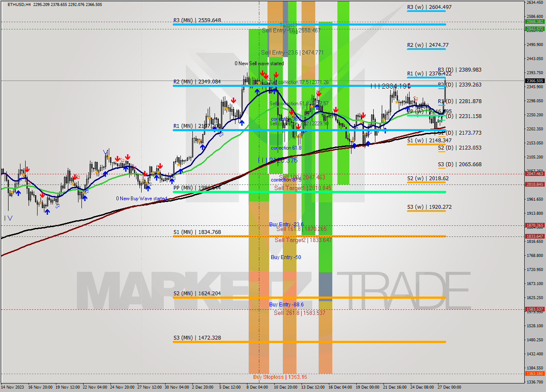The height and width of the screenshot is (392, 546).
Task: Select the 'R3 (w) | 2604.497' weekly label
Action: [x=429, y=7]
